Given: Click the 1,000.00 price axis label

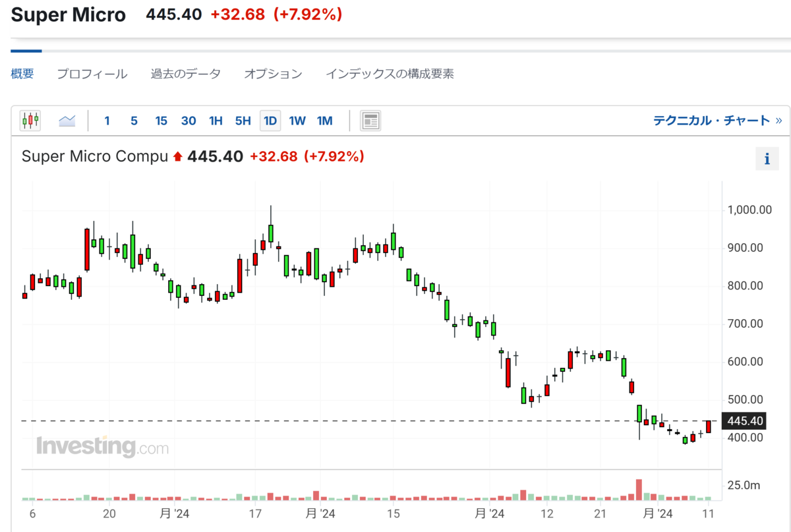Looking at the screenshot, I should (749, 210).
